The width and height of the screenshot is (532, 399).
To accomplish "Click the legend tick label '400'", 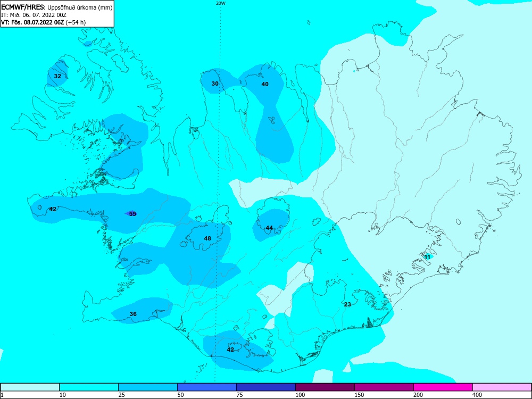I will pyautogui.click(x=477, y=395).
